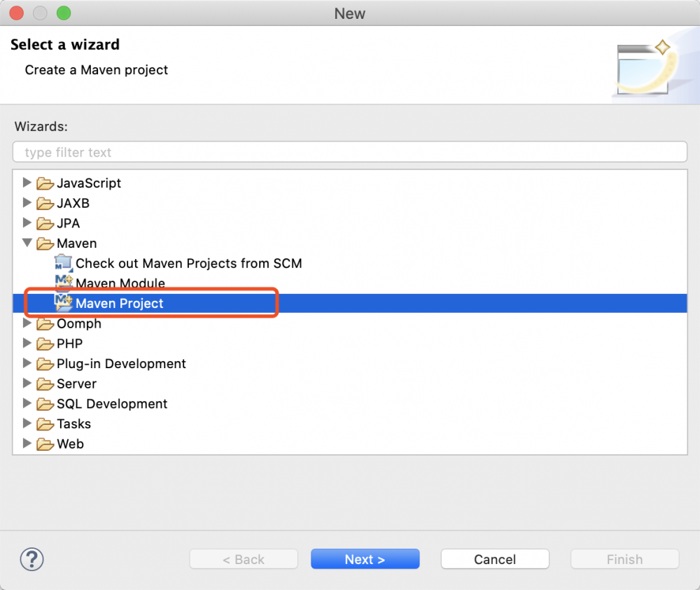Click the Help question mark icon

click(x=32, y=559)
